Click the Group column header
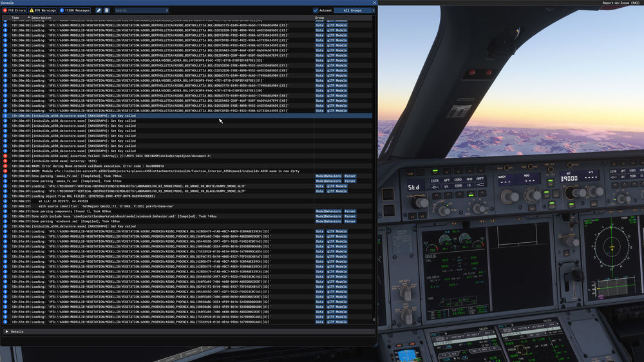Image resolution: width=644 pixels, height=362 pixels. click(x=319, y=17)
